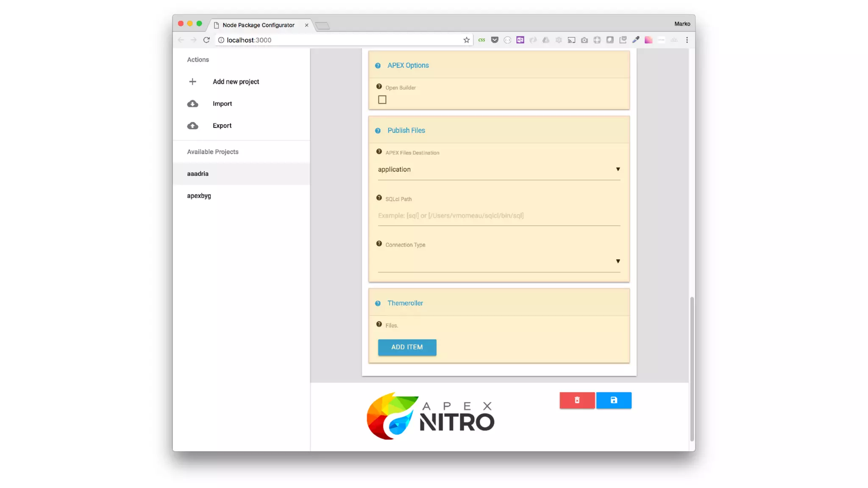Click the plus icon for new project
Image resolution: width=868 pixels, height=488 pixels.
tap(192, 82)
